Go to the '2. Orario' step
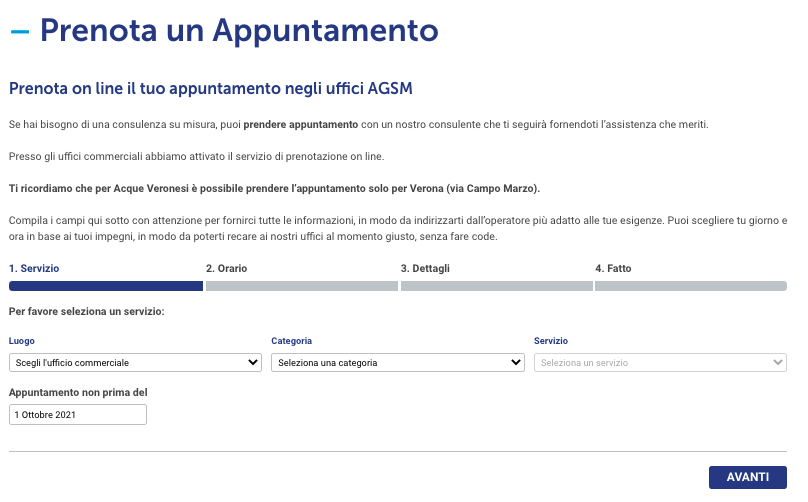 226,269
